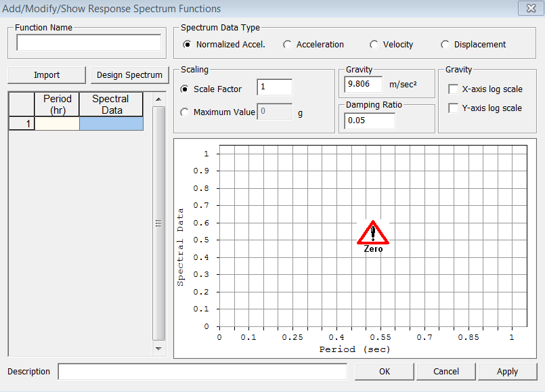
Task: Click the table scrollbar down arrow
Action: coord(157,349)
